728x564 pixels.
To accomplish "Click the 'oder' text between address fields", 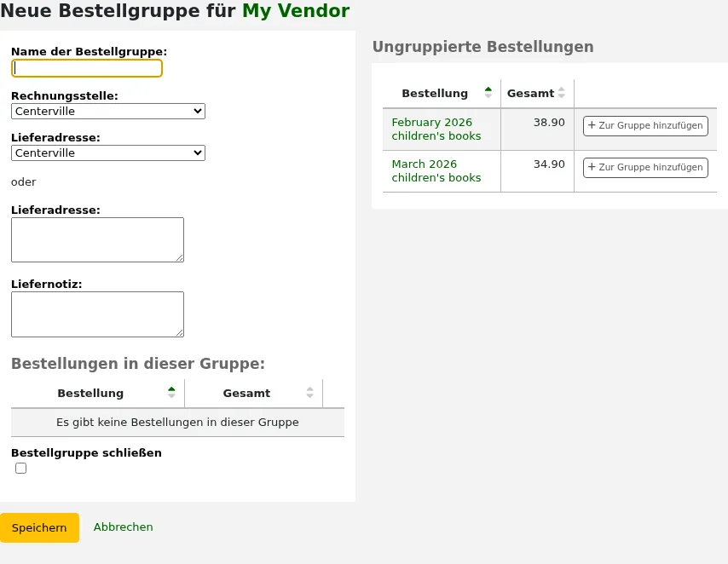I will pyautogui.click(x=24, y=182).
